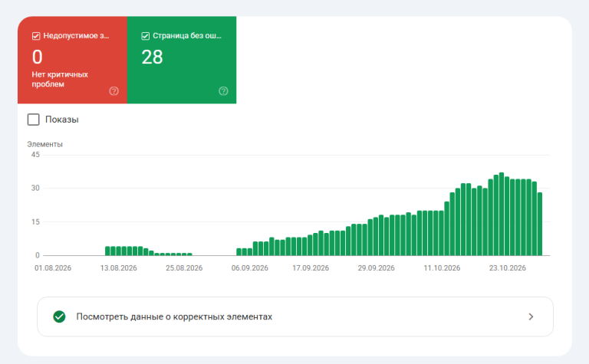Click axis date label 11.10.2026

(x=442, y=268)
